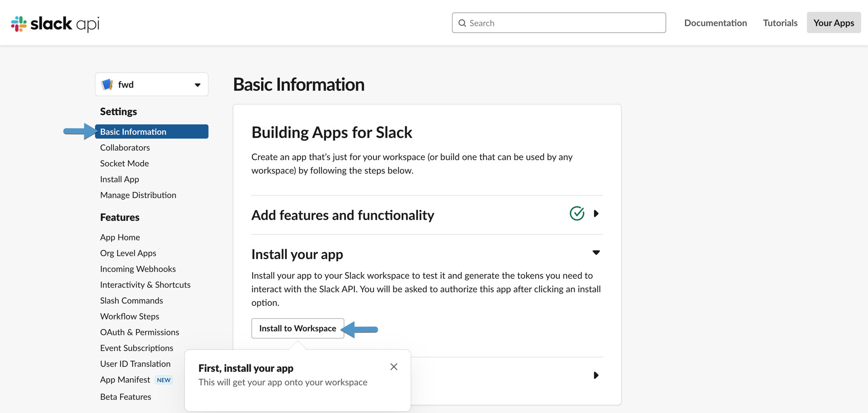Collapse the 'Install your app' section
This screenshot has width=868, height=413.
click(596, 253)
